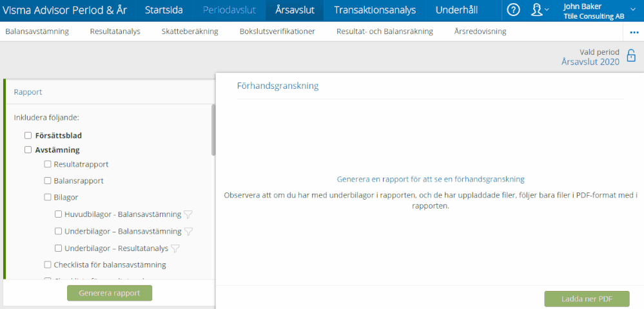Image resolution: width=644 pixels, height=309 pixels.
Task: Tick the Resultatrapport checkbox
Action: coord(48,164)
